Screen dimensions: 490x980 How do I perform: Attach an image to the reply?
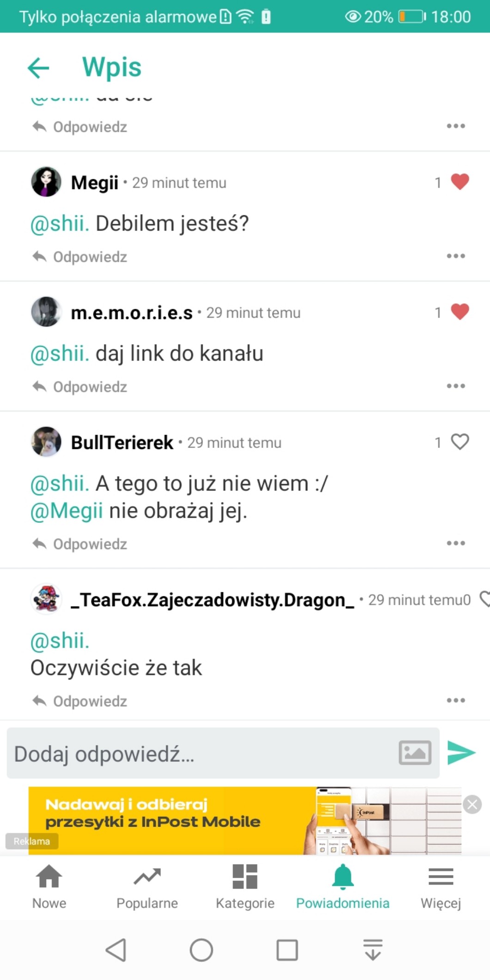(x=415, y=753)
